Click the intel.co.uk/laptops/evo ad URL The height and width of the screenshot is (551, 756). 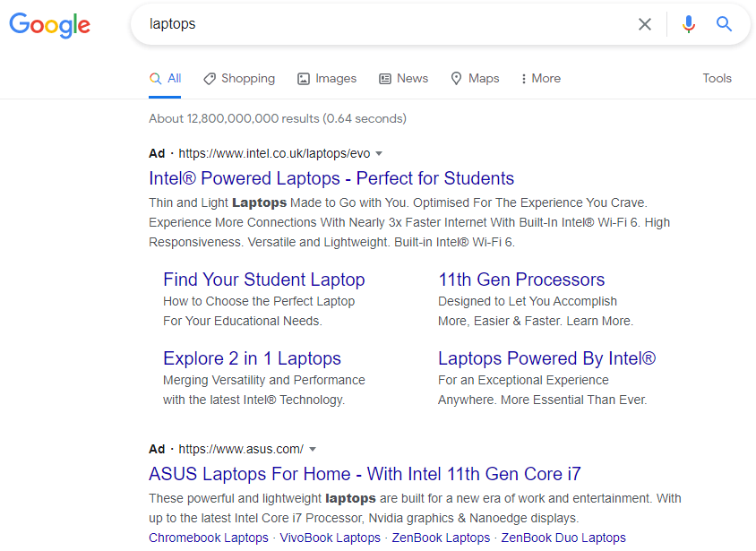(x=274, y=154)
